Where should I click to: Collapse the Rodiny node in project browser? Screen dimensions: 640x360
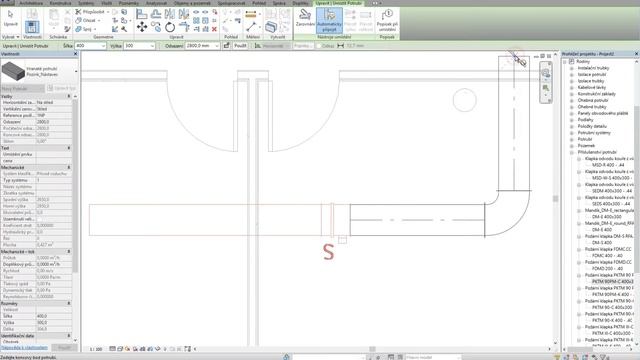click(x=565, y=62)
